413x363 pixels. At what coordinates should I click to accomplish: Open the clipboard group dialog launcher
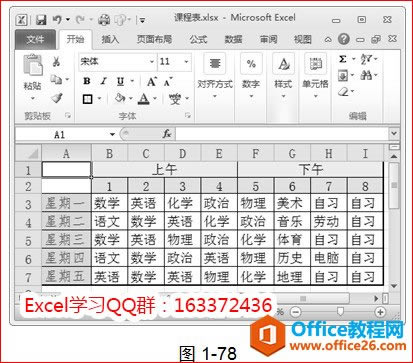coord(68,115)
